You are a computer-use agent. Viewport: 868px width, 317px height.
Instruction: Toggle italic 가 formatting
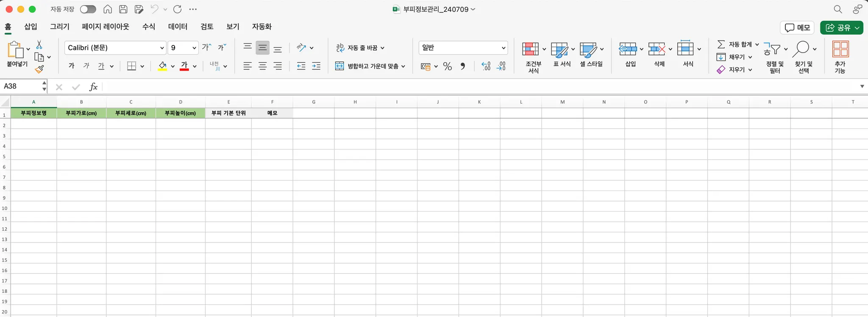click(x=86, y=66)
